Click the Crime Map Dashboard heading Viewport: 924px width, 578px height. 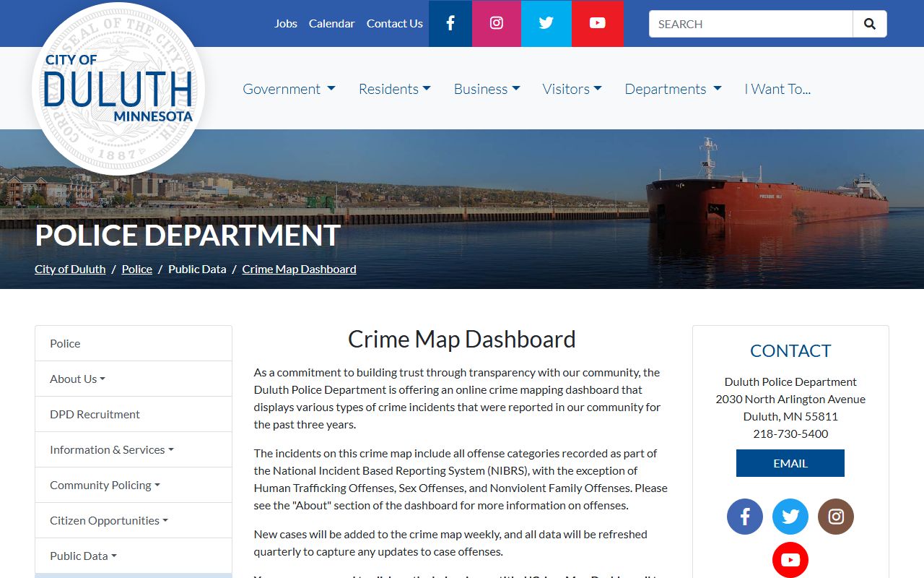tap(462, 339)
